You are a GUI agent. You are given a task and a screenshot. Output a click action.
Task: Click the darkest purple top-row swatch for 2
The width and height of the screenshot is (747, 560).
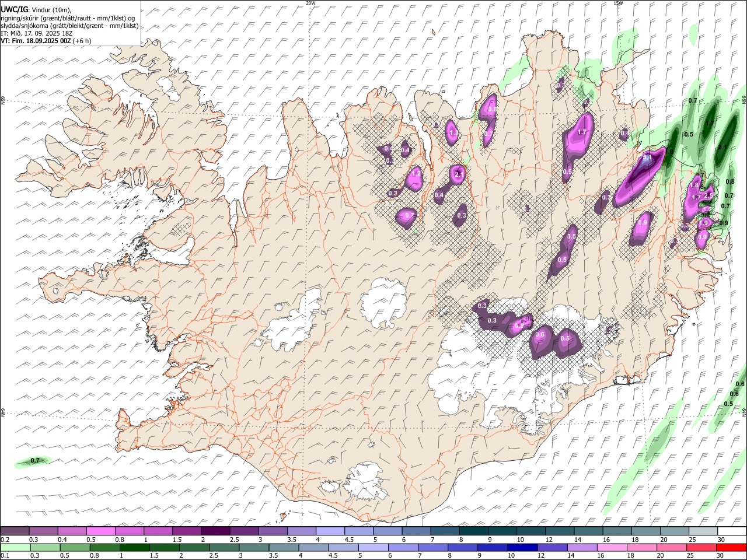[215, 531]
